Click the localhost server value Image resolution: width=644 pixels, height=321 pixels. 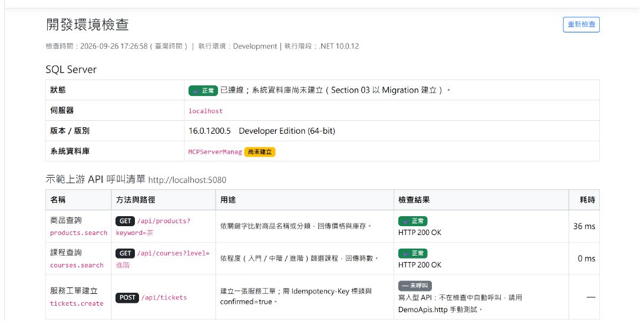click(206, 111)
